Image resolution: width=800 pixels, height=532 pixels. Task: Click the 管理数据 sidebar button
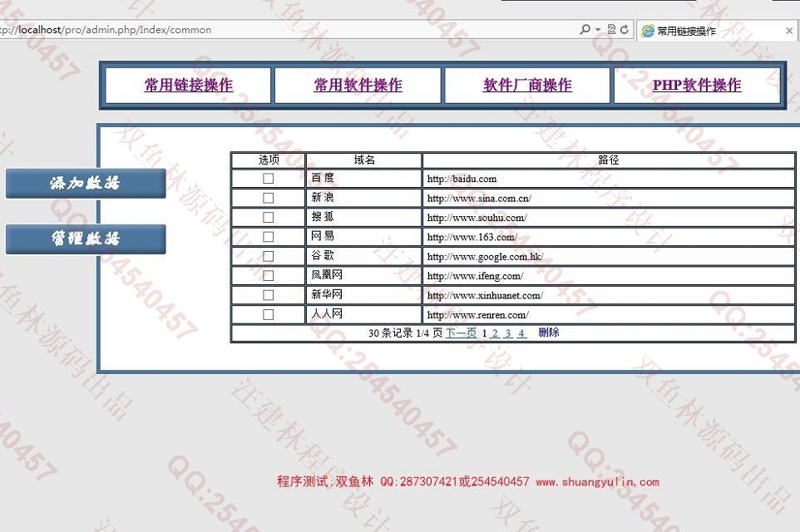pyautogui.click(x=86, y=239)
